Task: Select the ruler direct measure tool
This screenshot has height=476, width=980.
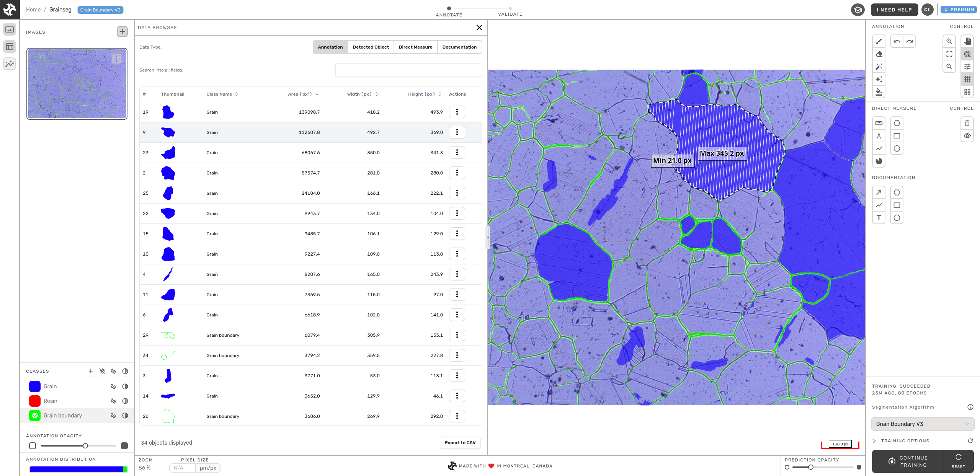Action: tap(879, 123)
